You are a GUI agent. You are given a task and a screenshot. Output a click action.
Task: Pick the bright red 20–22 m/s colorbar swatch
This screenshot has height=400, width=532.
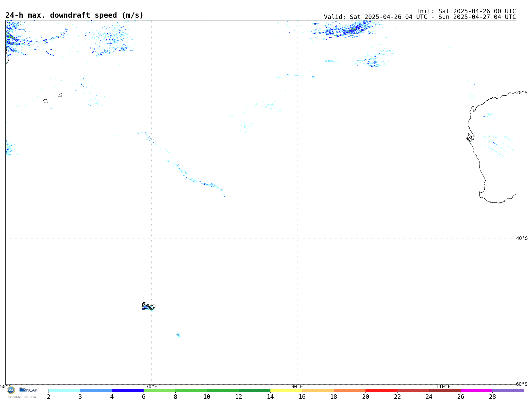381,391
